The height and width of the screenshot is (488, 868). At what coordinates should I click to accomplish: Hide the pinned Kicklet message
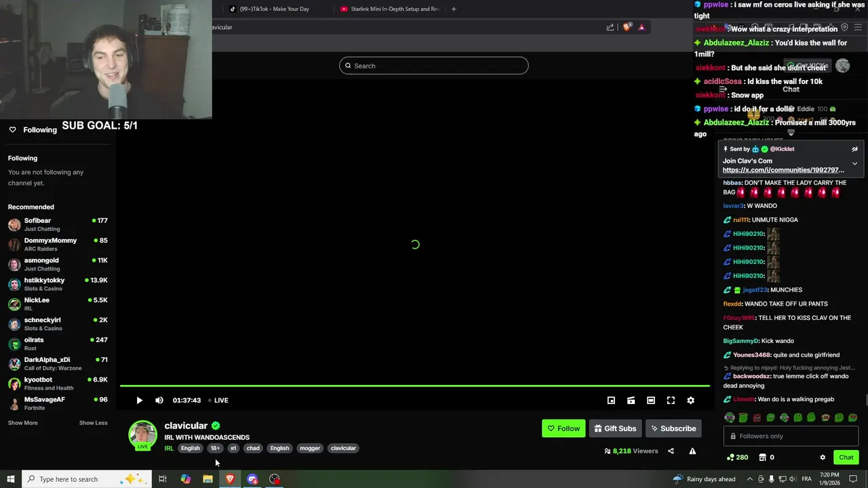(855, 149)
